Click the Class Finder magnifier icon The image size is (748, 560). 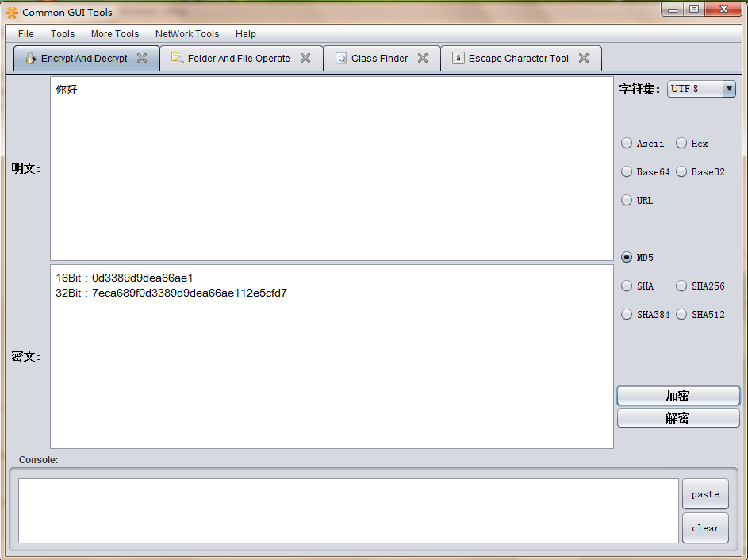click(x=341, y=58)
